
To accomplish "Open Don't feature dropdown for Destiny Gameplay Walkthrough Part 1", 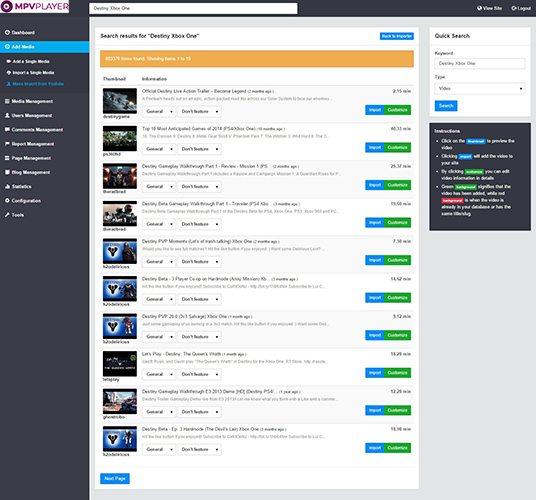I will point(199,187).
